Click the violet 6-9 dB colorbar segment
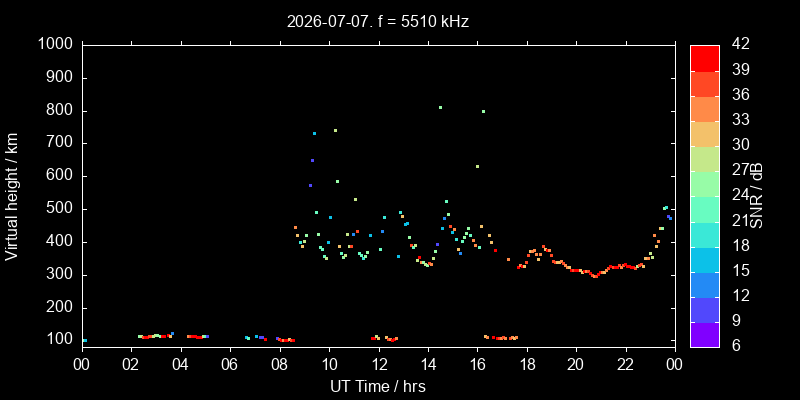The width and height of the screenshot is (800, 400). 705,335
